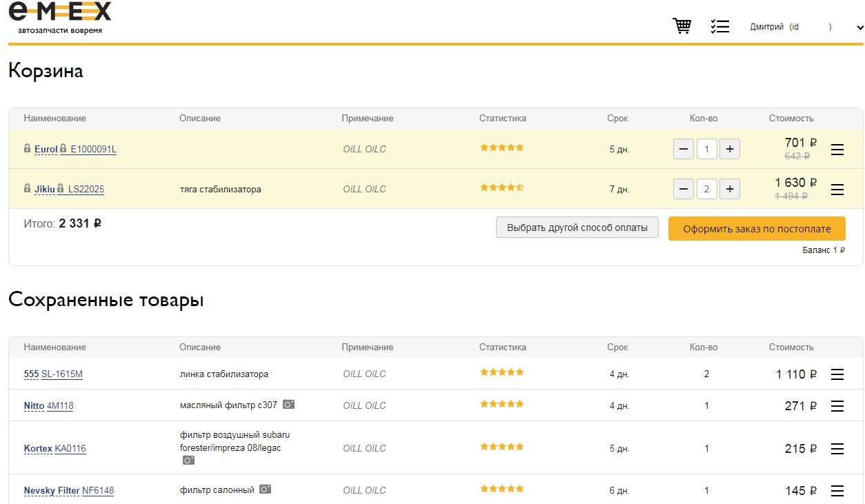Open part number SL-1615M link
The width and height of the screenshot is (865, 504).
pyautogui.click(x=62, y=374)
